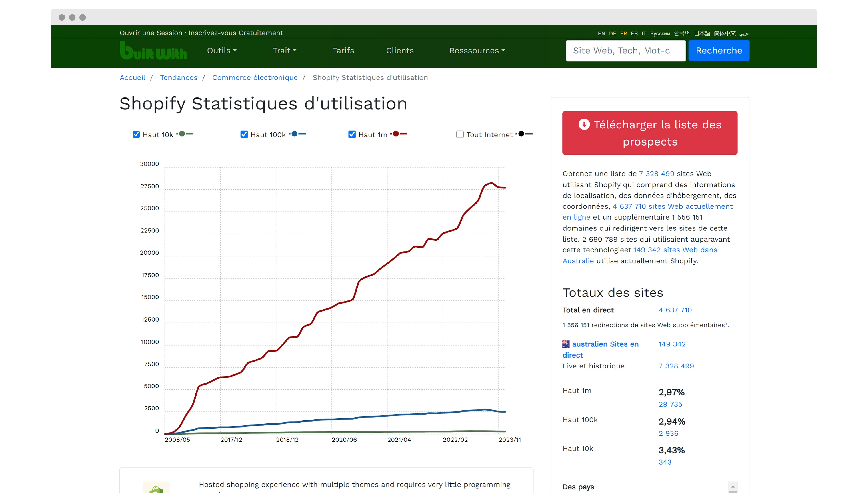Click the 3,43% Haut 10k percentage
The width and height of the screenshot is (868, 502).
tap(672, 450)
